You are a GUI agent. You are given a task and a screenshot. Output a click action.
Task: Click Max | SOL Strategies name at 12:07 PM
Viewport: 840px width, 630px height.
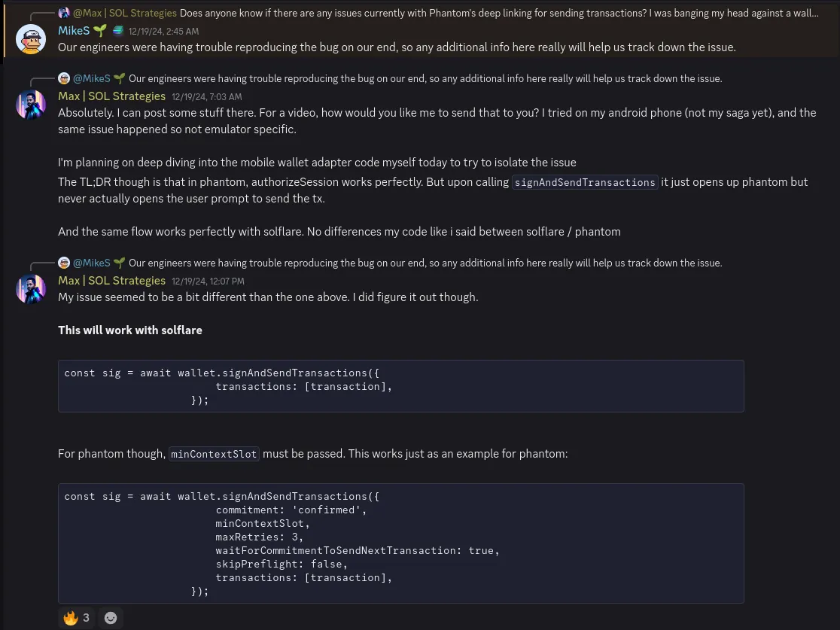pos(111,281)
